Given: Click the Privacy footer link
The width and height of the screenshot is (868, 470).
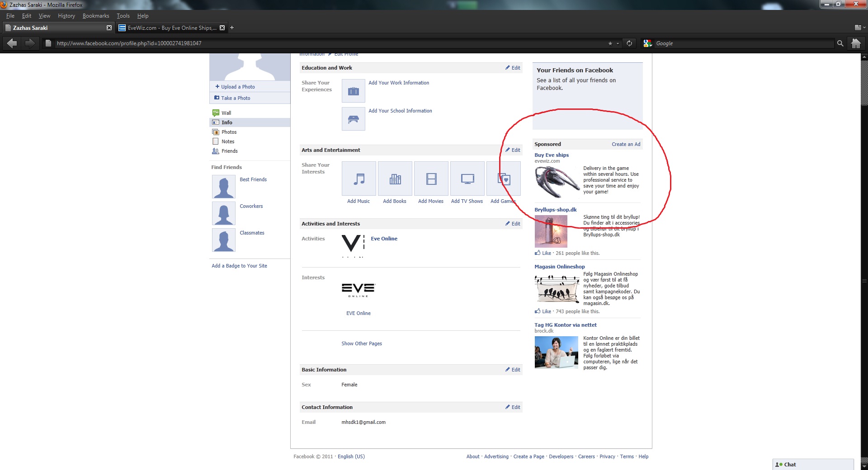Looking at the screenshot, I should point(607,456).
